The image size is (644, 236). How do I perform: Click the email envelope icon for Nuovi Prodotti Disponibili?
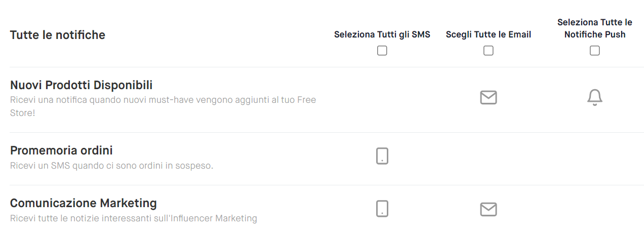pos(488,97)
